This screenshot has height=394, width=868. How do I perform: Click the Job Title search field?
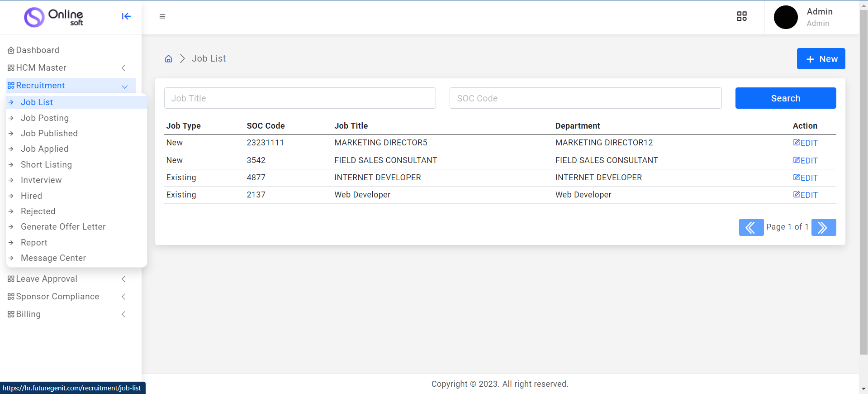(300, 98)
